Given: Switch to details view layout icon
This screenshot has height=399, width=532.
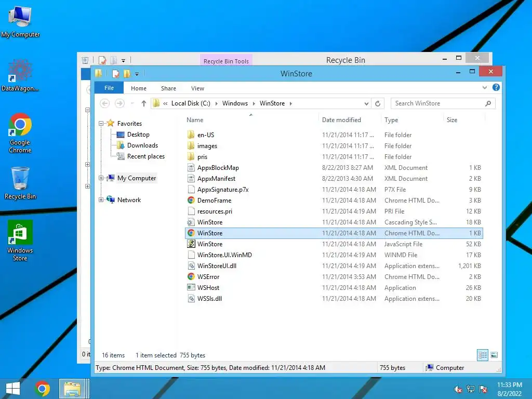Looking at the screenshot, I should point(483,355).
